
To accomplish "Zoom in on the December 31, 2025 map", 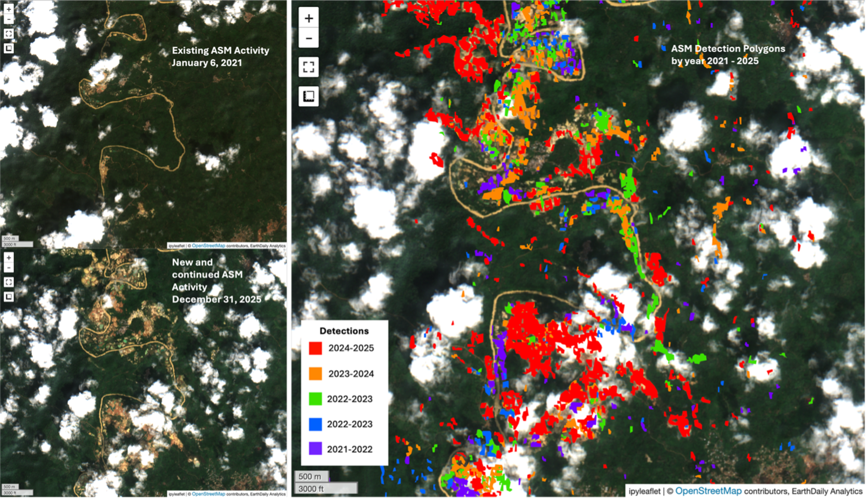I will tap(9, 258).
